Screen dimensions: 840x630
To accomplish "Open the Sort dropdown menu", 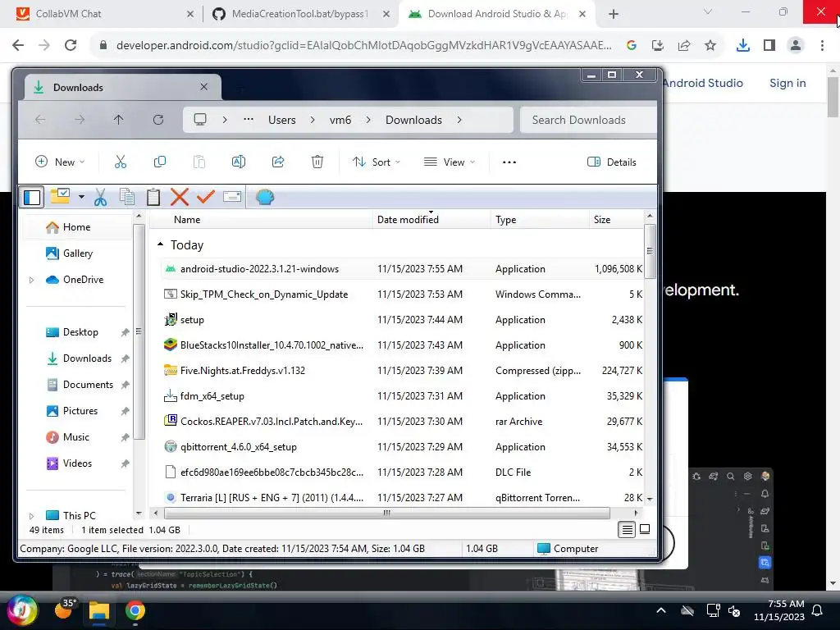I will (x=376, y=162).
